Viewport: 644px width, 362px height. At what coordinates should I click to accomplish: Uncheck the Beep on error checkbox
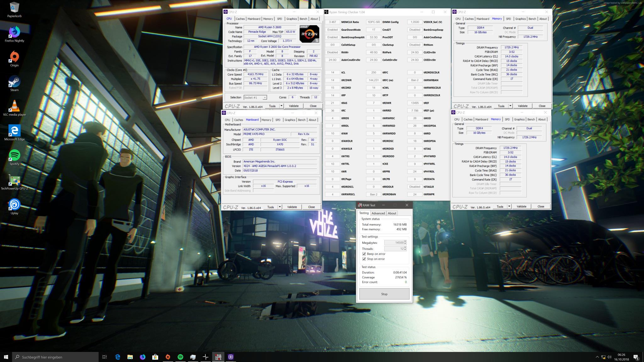click(x=364, y=254)
